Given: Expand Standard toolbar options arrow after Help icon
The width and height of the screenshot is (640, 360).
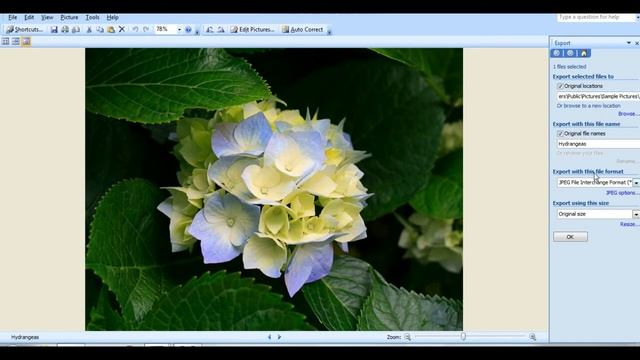Looking at the screenshot, I should click(197, 31).
